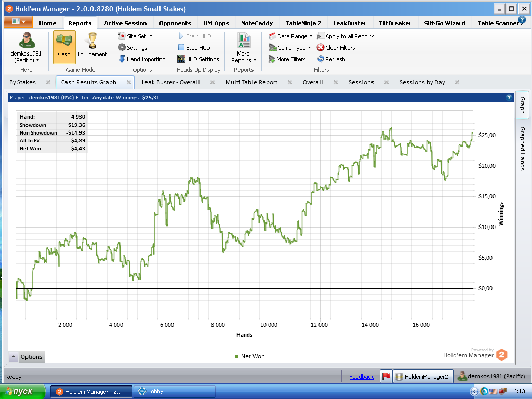
Task: Switch to the By Stakes report tab
Action: 22,82
